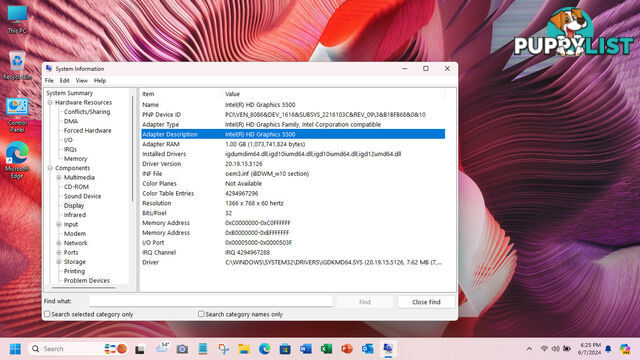Open the volume tray icon
640x360 pixels.
(x=556, y=349)
